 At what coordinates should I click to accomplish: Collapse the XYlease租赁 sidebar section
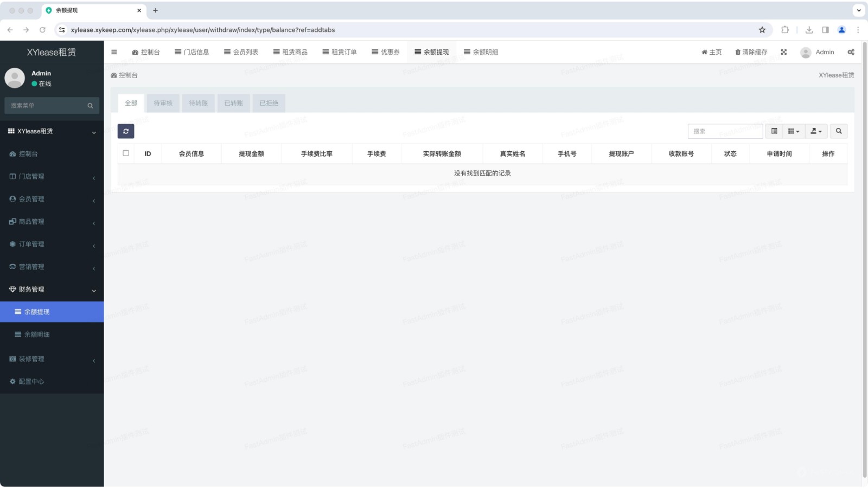(x=52, y=131)
